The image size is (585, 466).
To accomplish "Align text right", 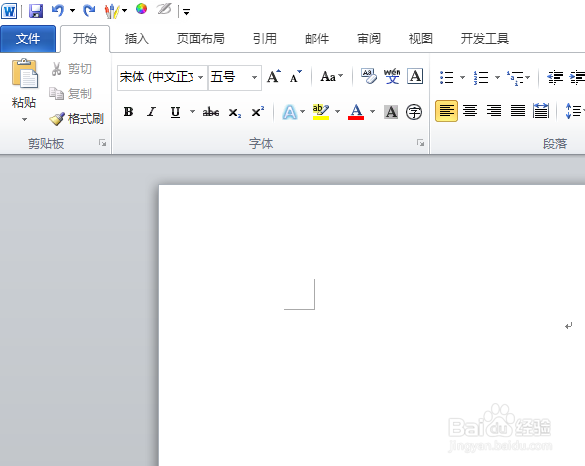I will tap(494, 111).
